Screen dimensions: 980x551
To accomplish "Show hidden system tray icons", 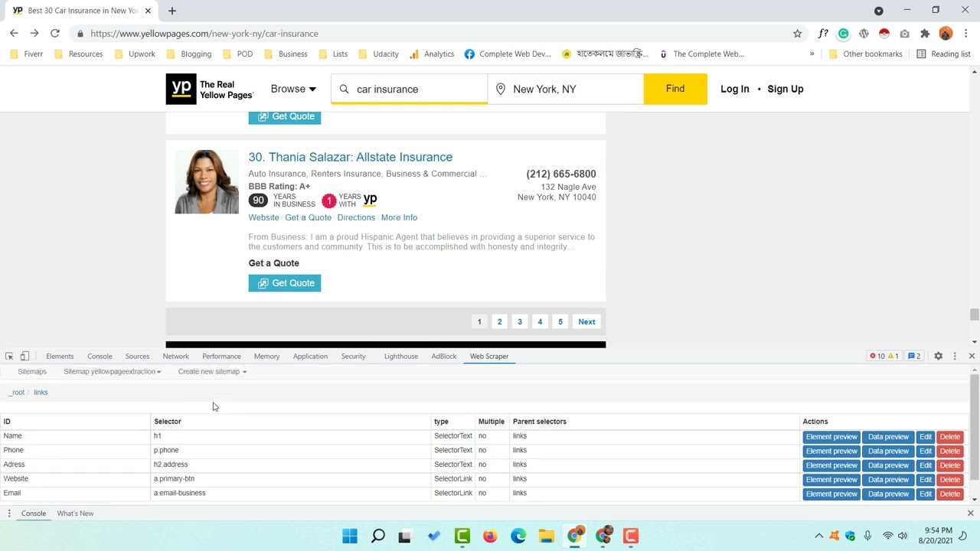I will click(x=818, y=536).
